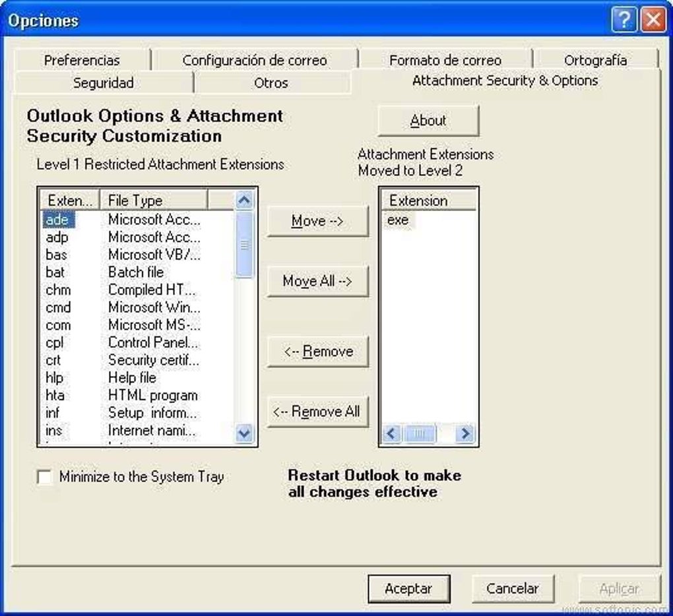This screenshot has height=616, width=673.
Task: Select the cpl extension row
Action: pos(137,343)
